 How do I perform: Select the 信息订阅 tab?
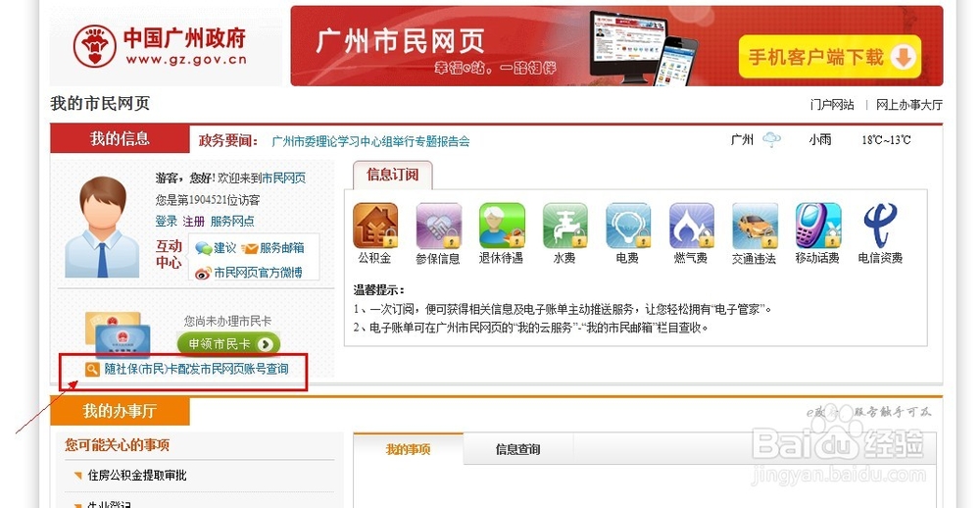(393, 175)
